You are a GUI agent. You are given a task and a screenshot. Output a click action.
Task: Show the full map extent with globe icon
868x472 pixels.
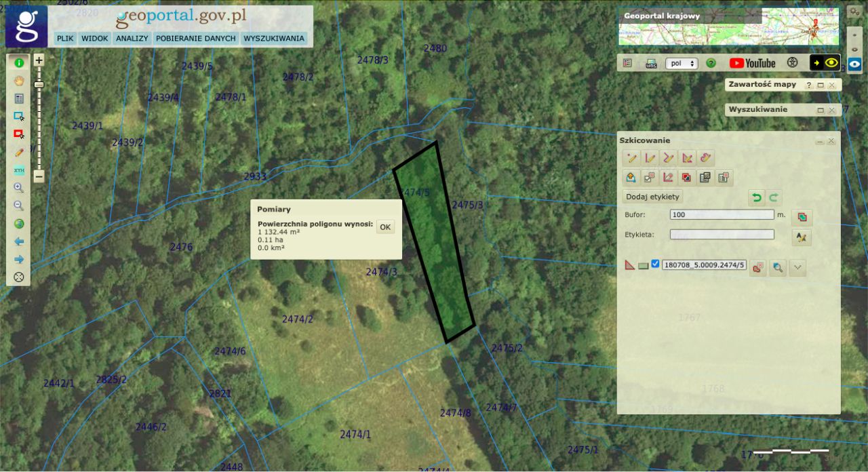(x=18, y=224)
